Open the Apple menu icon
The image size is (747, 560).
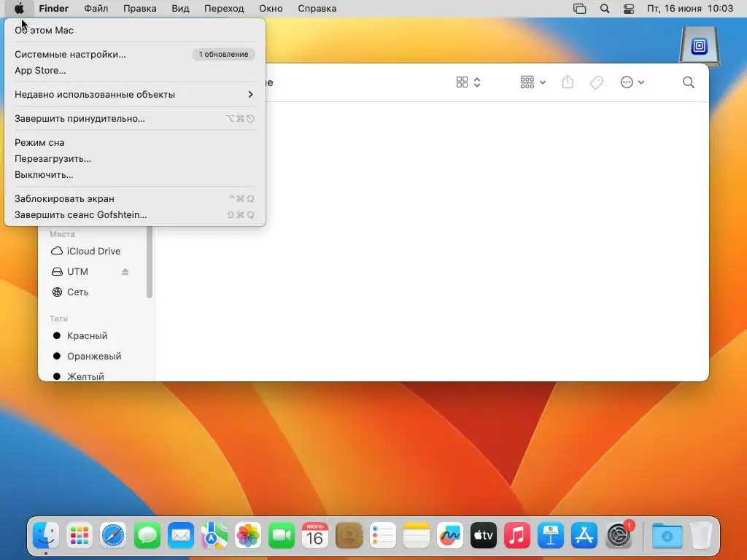click(19, 9)
